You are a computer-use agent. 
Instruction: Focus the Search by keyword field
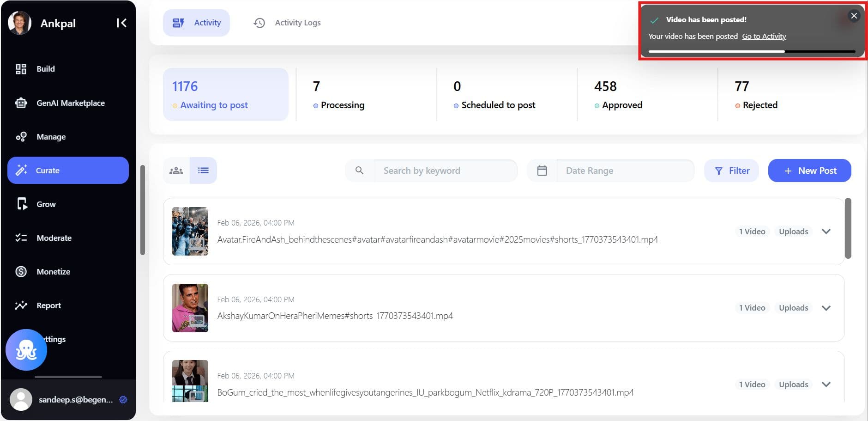446,171
